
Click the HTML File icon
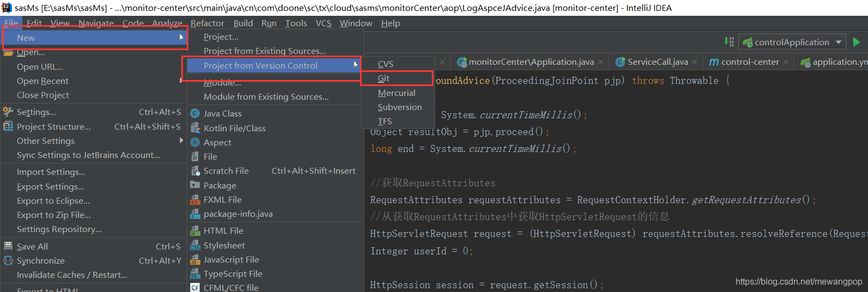point(195,230)
